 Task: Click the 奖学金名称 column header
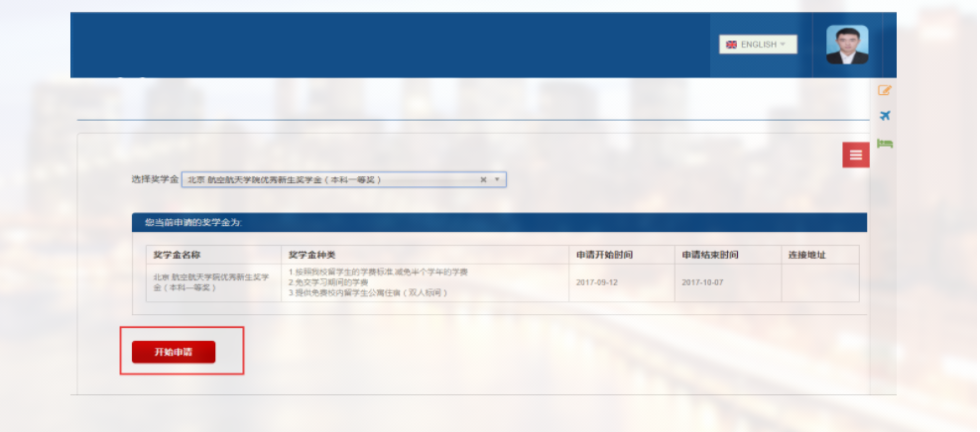coord(179,255)
